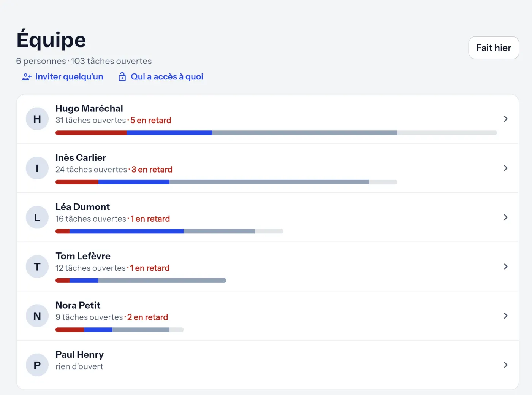Screen dimensions: 532x395
Task: Click the Fait hier button
Action: [x=494, y=48]
